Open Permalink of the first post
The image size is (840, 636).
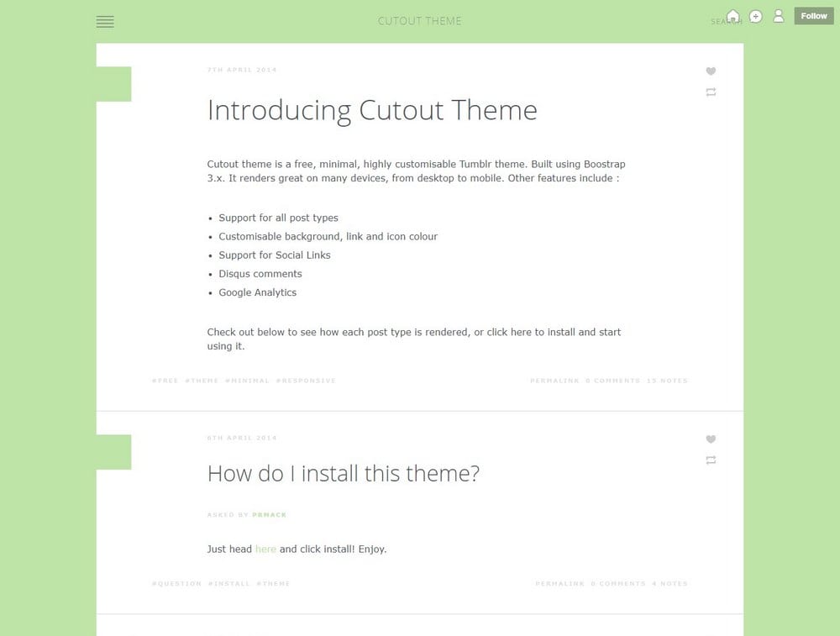(554, 381)
